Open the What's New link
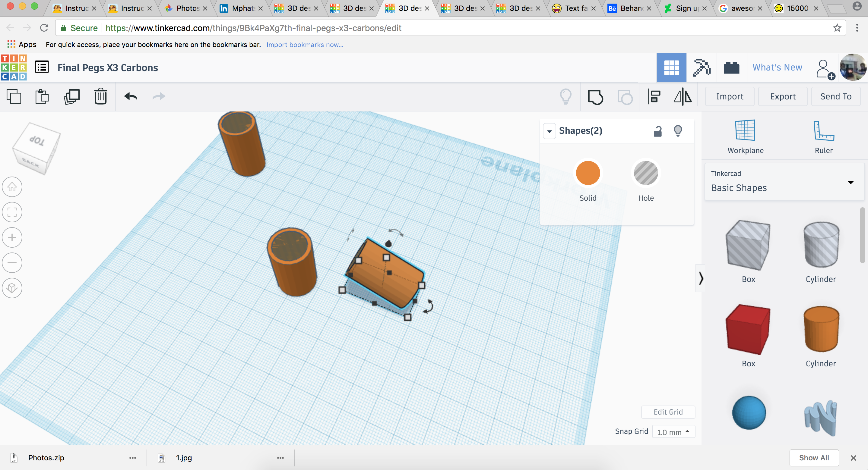868x470 pixels. click(777, 67)
